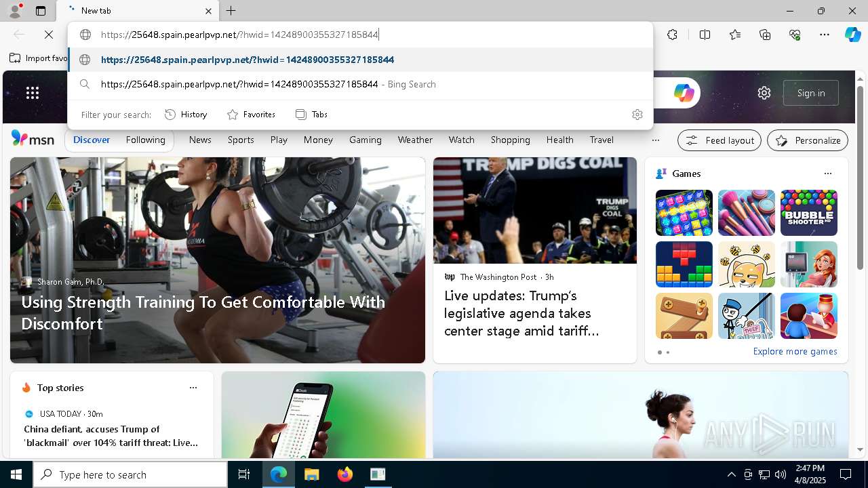Open Import favorites bookmark item
Viewport: 868px width, 488px height.
tap(39, 58)
